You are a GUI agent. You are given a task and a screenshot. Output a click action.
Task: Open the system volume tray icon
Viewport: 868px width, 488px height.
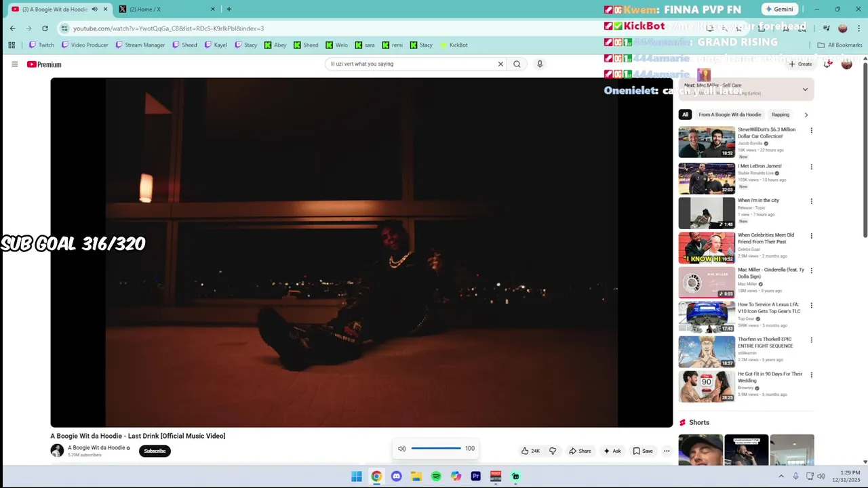(821, 476)
